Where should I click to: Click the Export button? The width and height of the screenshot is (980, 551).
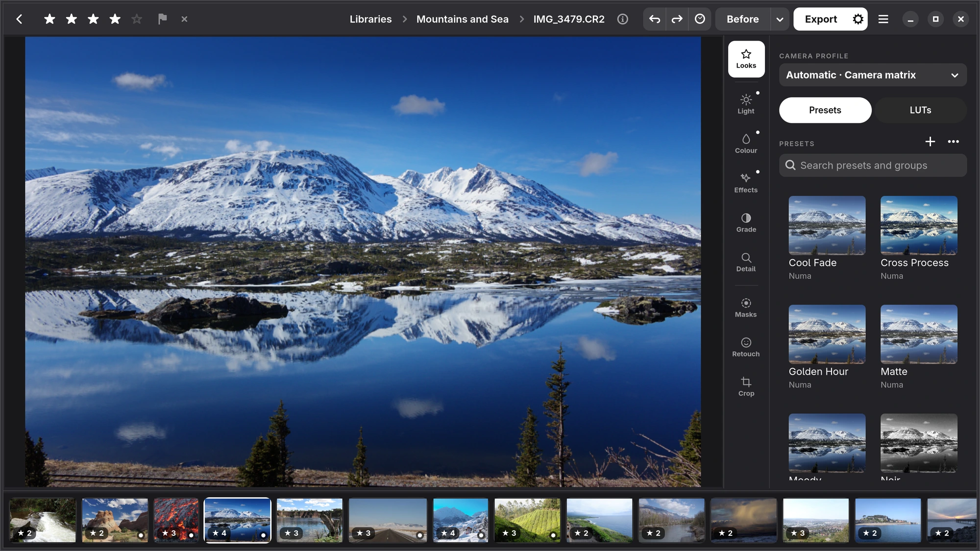tap(821, 19)
